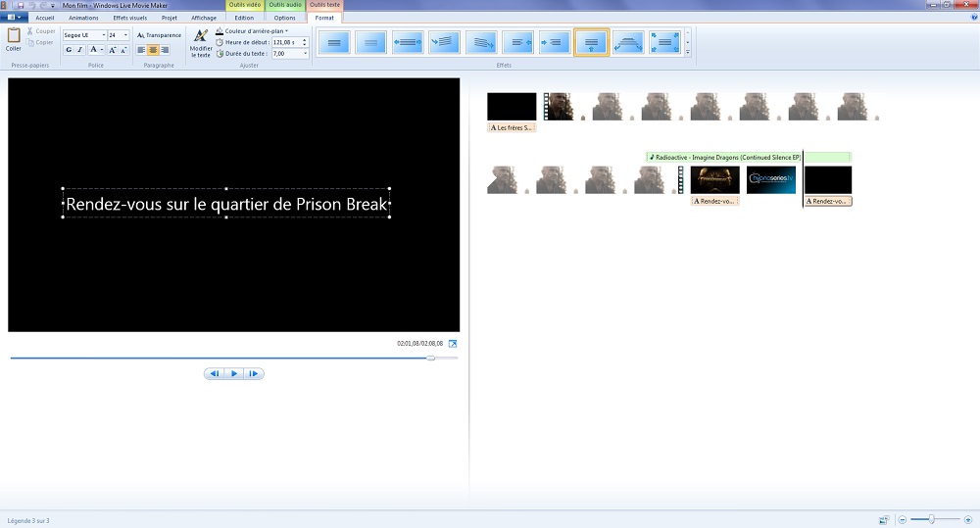The width and height of the screenshot is (980, 528).
Task: Increase font size with grow icon
Action: click(113, 50)
